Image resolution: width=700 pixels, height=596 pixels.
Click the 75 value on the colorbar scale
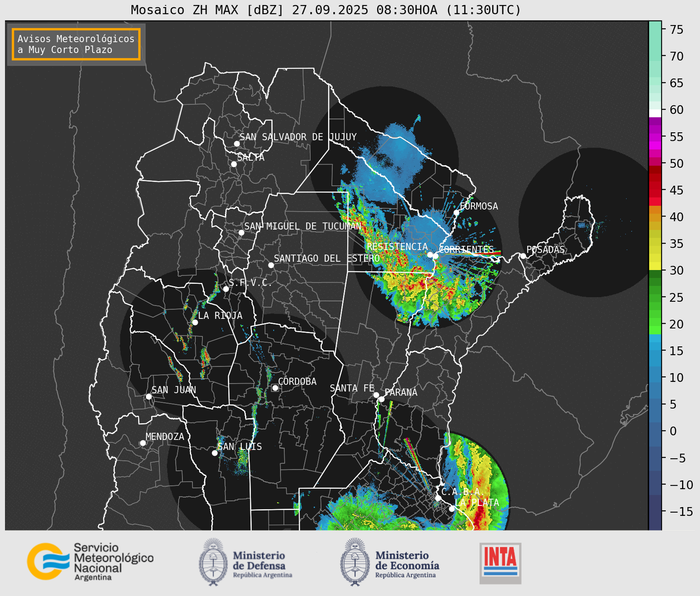tap(677, 30)
